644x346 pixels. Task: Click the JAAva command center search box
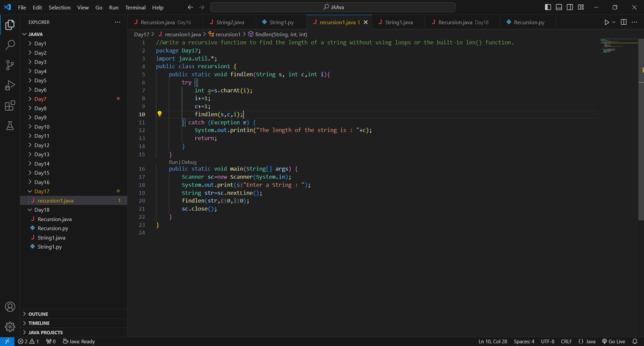click(333, 8)
